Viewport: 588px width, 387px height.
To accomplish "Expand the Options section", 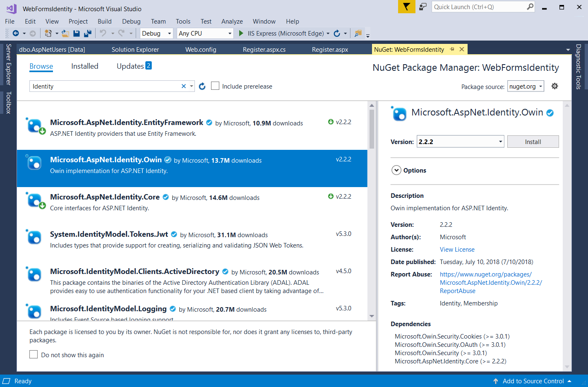I will 396,170.
